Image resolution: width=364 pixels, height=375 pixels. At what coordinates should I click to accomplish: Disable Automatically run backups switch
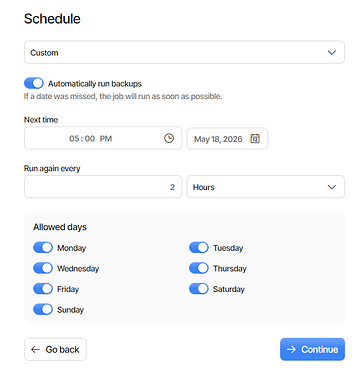[34, 83]
